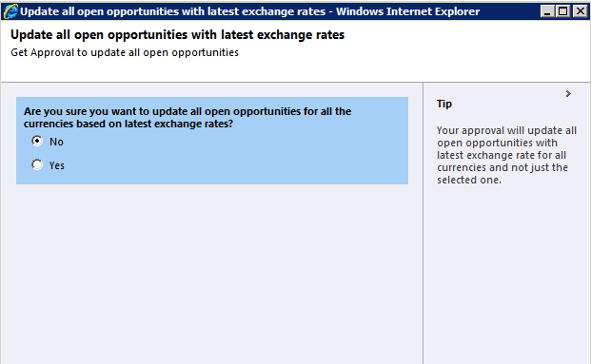This screenshot has height=364, width=591.
Task: Minimize the Internet Explorer dialog window
Action: pyautogui.click(x=547, y=11)
